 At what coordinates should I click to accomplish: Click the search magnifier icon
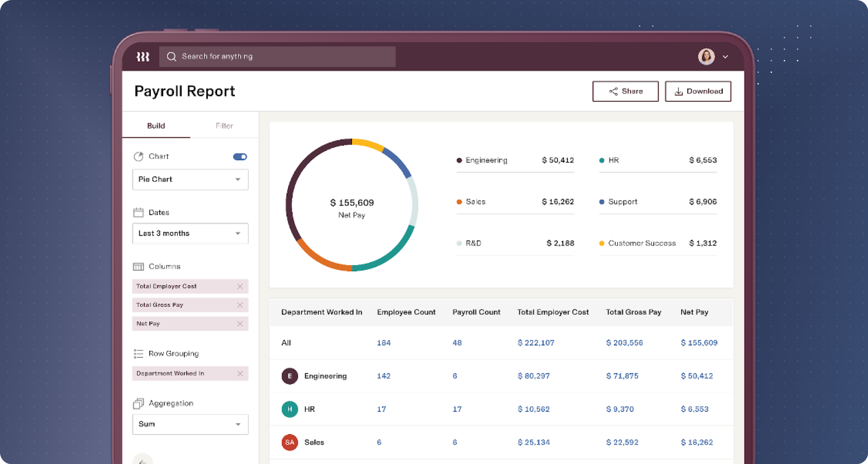171,57
